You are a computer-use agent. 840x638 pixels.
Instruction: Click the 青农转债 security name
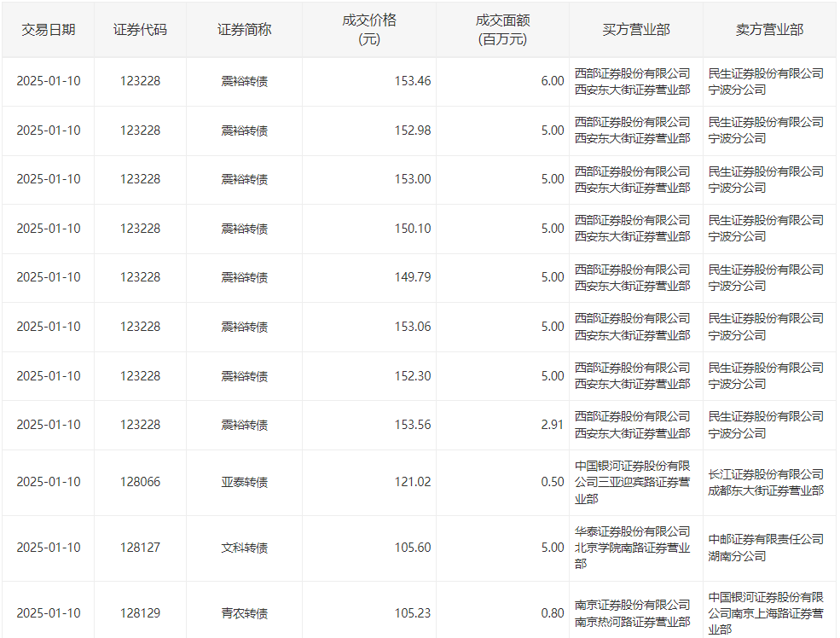click(244, 614)
